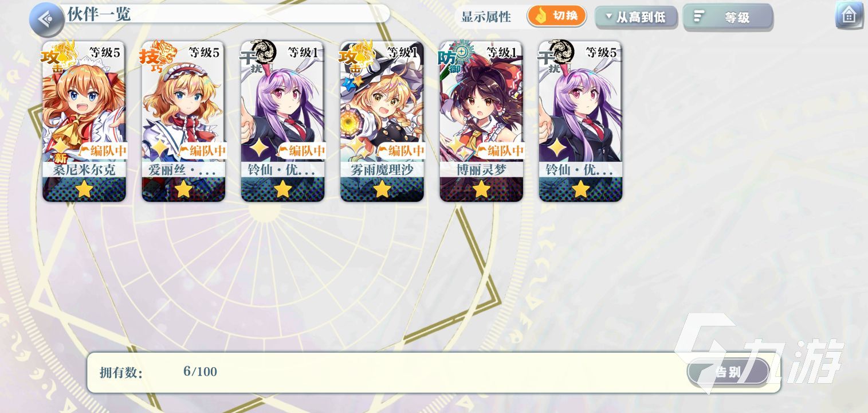Go back using the arrow icon

point(46,20)
